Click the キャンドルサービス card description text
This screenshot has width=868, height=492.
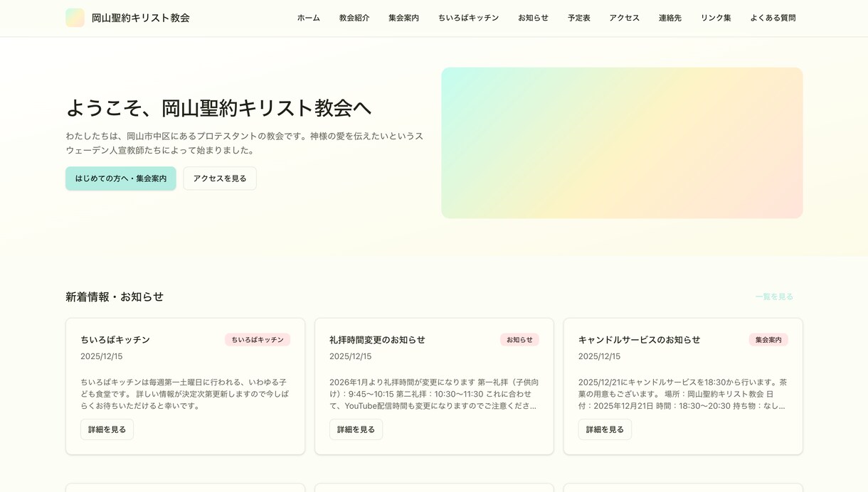(683, 394)
